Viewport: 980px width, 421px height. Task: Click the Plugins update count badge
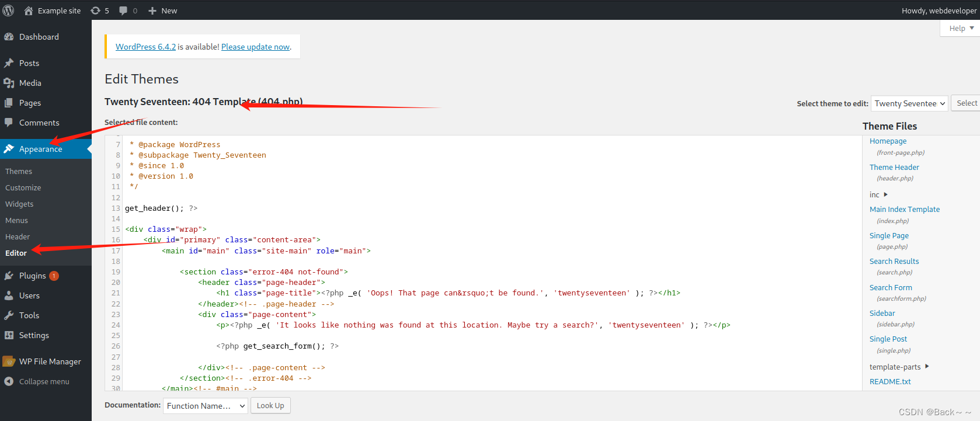click(54, 276)
